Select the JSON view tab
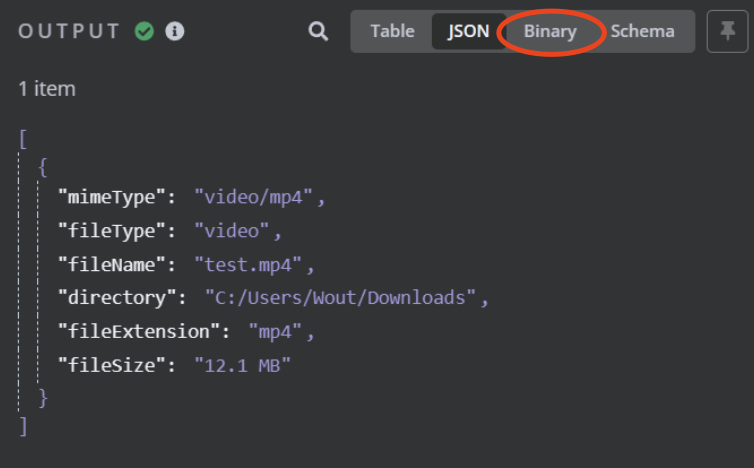 (468, 32)
